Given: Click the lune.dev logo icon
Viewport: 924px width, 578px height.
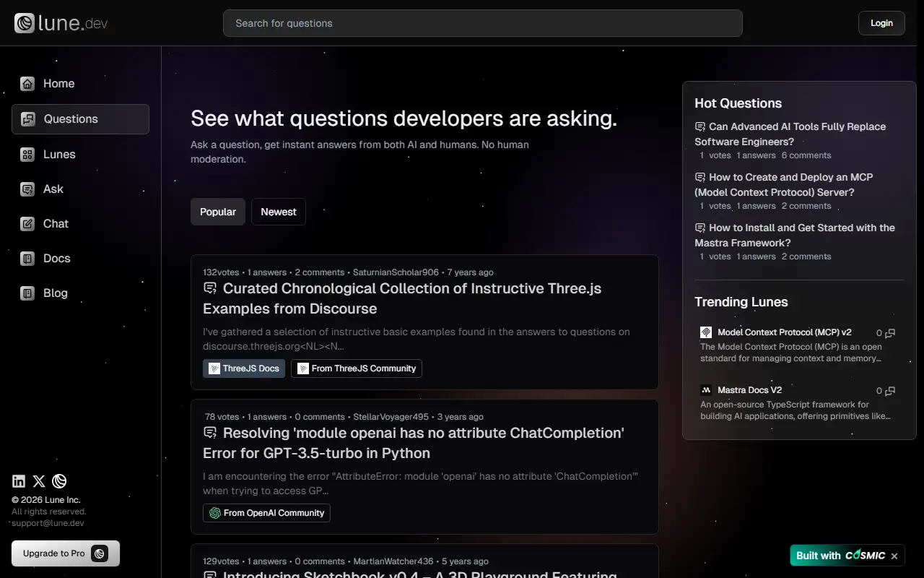Looking at the screenshot, I should click(x=25, y=23).
